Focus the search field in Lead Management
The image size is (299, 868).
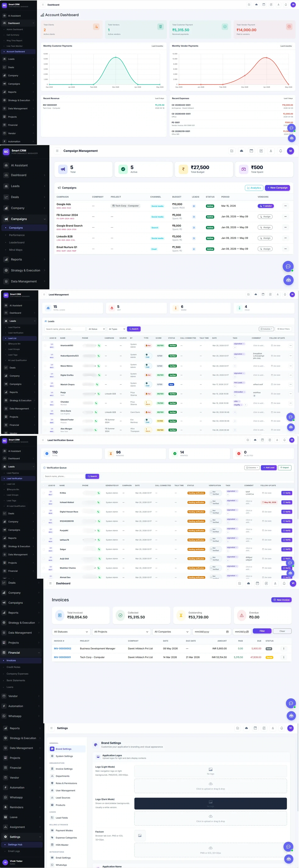[65, 329]
